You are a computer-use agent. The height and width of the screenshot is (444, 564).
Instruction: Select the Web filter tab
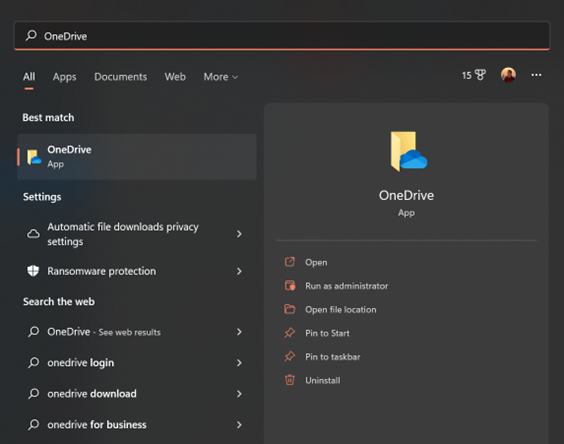[x=175, y=77]
